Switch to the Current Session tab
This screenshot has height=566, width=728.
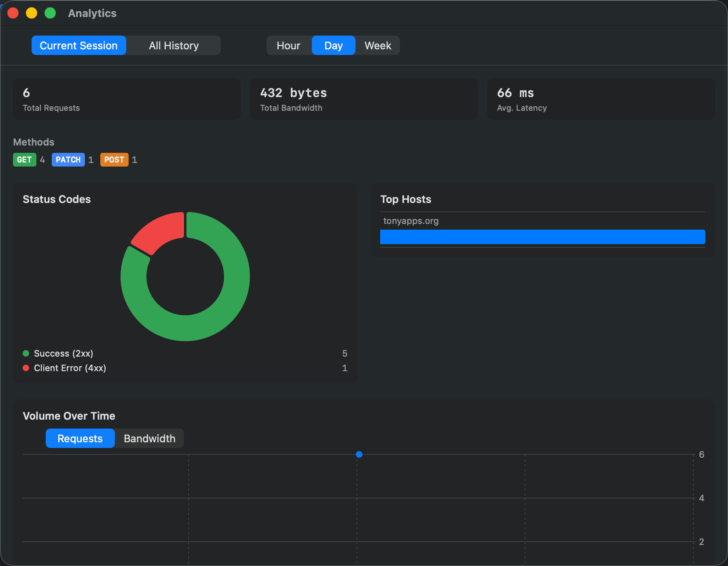pos(79,45)
